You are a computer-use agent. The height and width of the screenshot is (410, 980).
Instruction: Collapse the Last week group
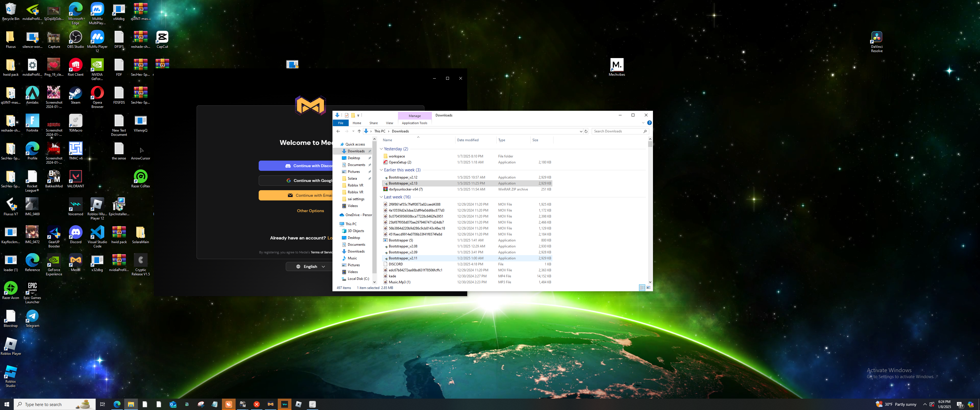click(381, 197)
